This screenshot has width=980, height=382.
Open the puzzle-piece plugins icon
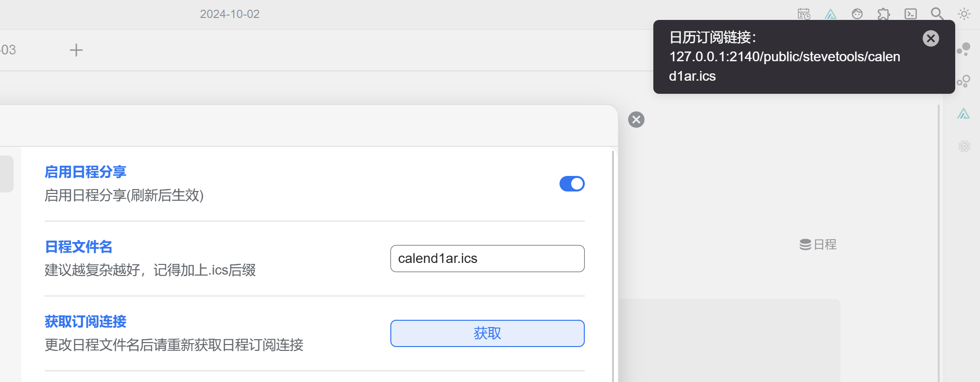[884, 14]
